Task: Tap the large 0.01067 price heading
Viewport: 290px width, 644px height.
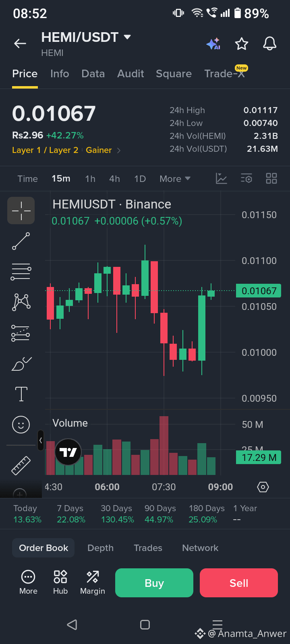Action: (54, 114)
